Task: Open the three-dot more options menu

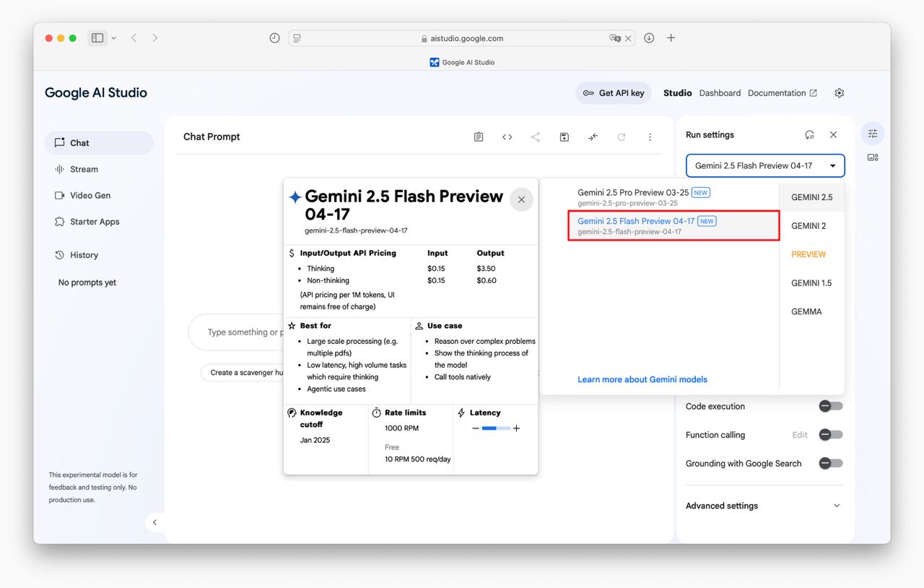Action: point(650,137)
